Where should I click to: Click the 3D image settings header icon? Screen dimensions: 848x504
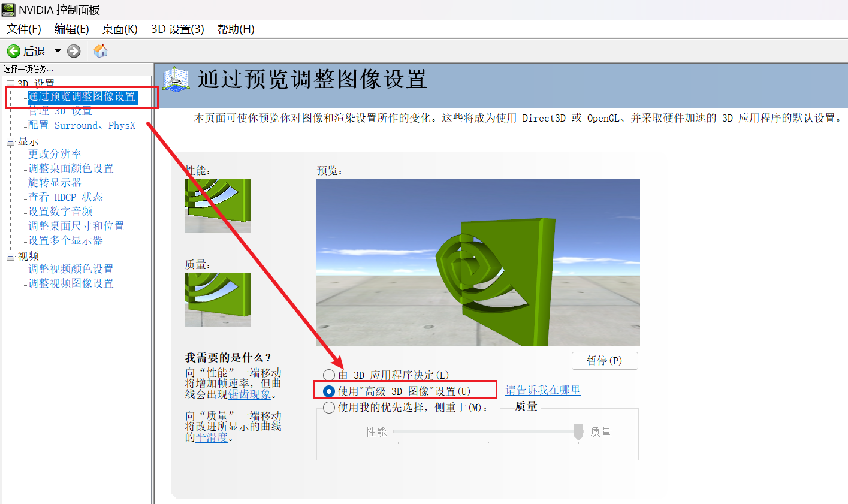pos(176,79)
